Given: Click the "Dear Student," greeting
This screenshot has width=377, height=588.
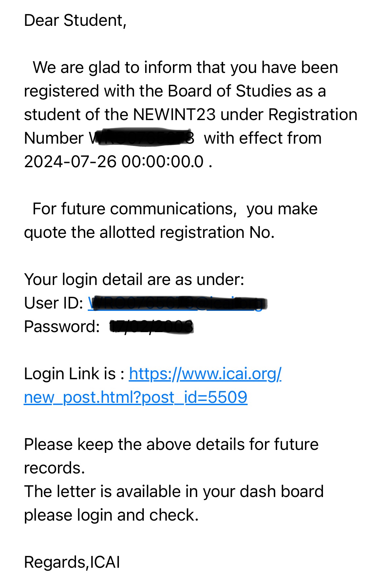Looking at the screenshot, I should [75, 20].
